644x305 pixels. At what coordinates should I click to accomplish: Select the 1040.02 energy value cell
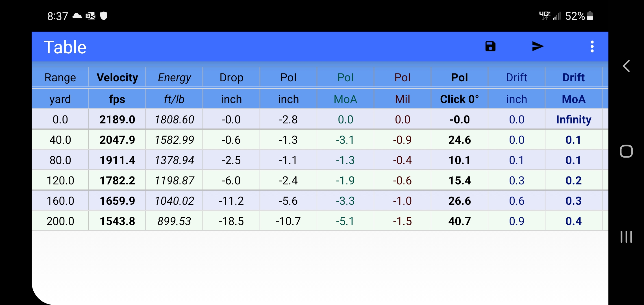click(174, 201)
